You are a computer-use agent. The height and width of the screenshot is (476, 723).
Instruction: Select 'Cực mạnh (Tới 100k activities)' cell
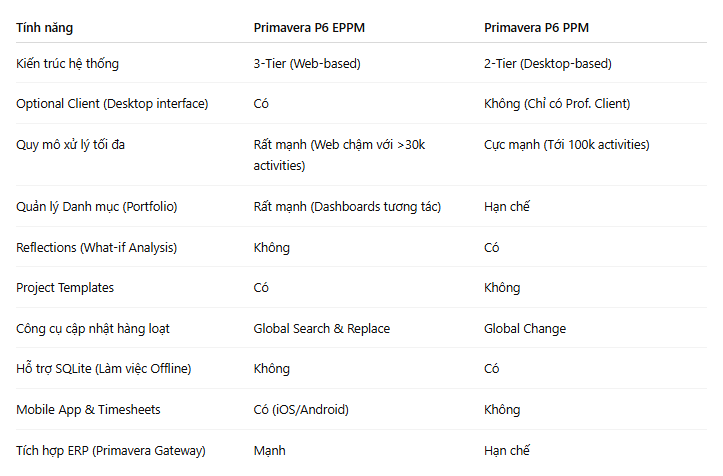point(567,144)
